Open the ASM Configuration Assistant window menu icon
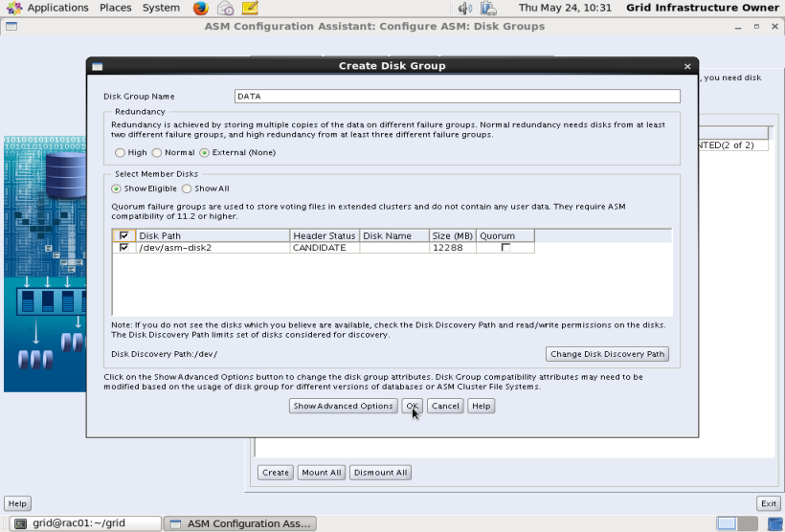The height and width of the screenshot is (532, 785). 11,26
